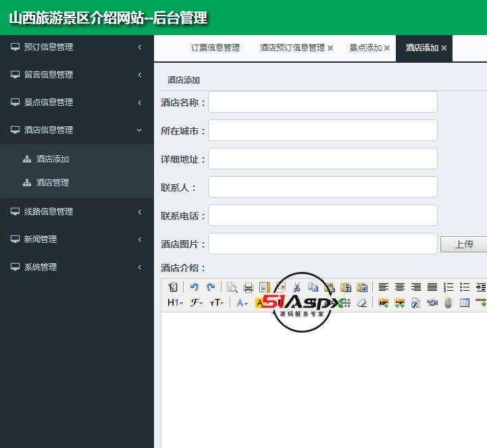The image size is (487, 448).
Task: Switch to 酒店预订信息管理 tab
Action: (x=292, y=48)
